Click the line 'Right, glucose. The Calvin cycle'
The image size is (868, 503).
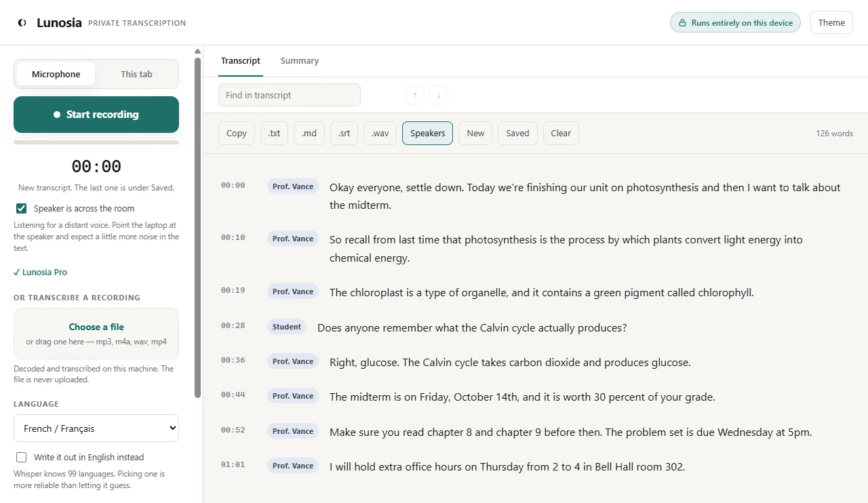510,363
